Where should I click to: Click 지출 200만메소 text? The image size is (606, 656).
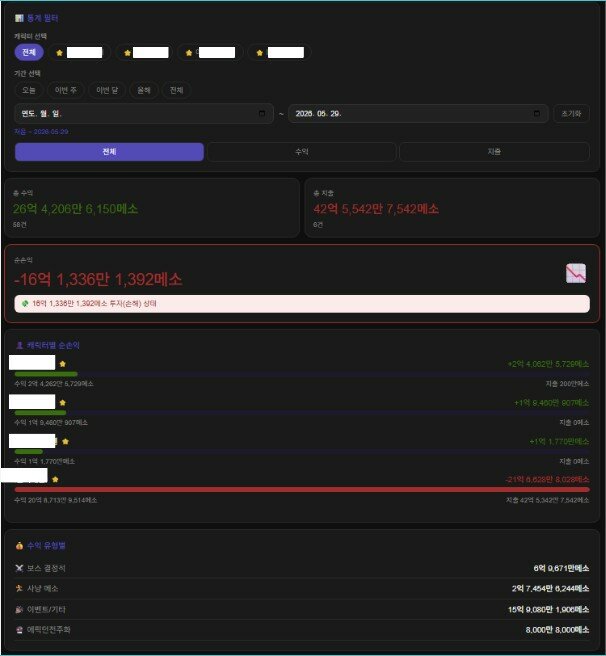567,384
